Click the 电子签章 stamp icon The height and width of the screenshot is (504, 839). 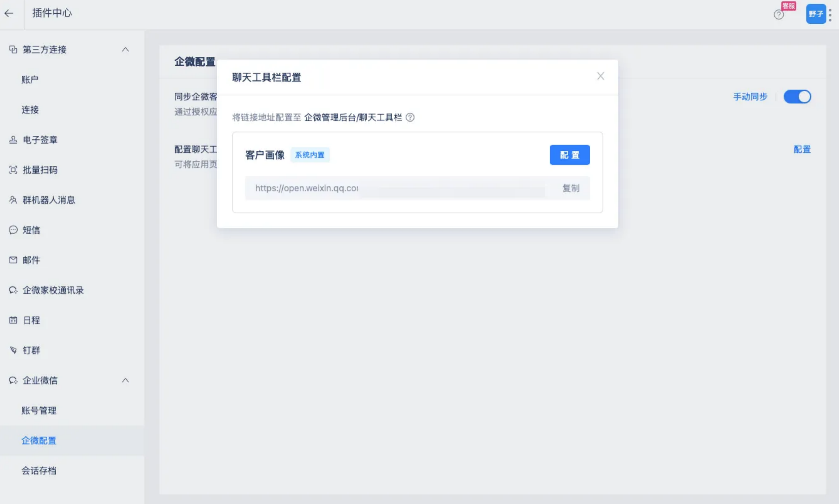13,140
